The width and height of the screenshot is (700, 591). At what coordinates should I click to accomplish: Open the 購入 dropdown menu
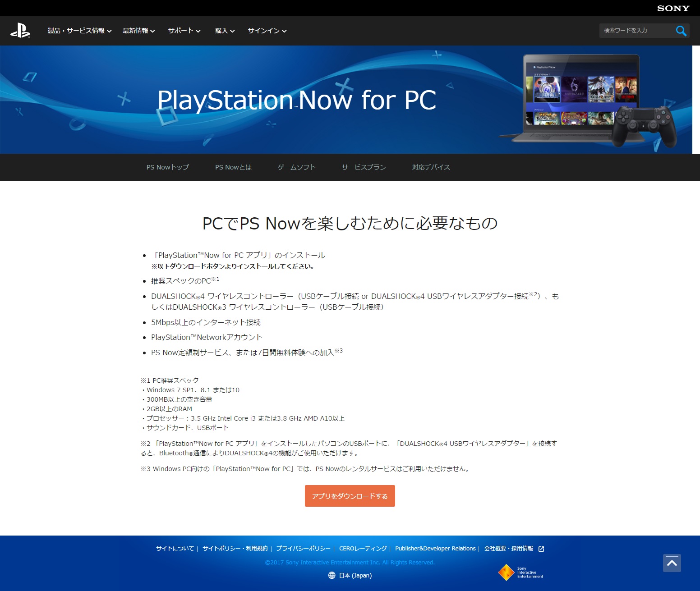click(x=225, y=31)
